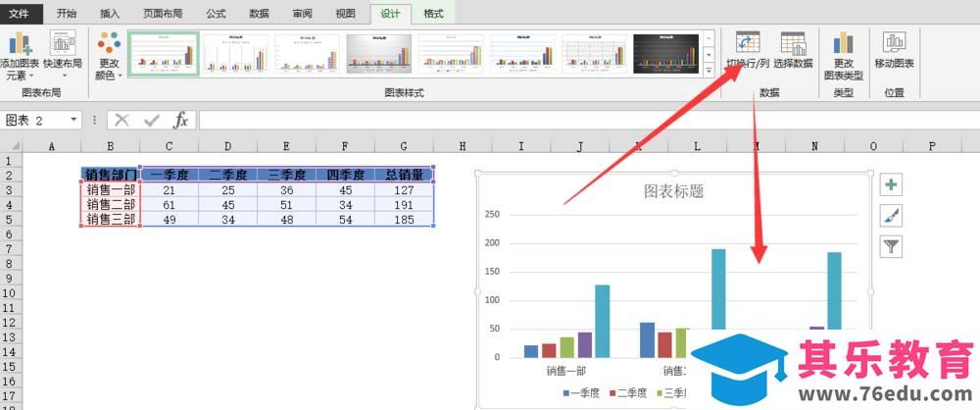Screen dimensions: 980x410
Task: Switch to the 页面布局 tab
Action: click(162, 13)
